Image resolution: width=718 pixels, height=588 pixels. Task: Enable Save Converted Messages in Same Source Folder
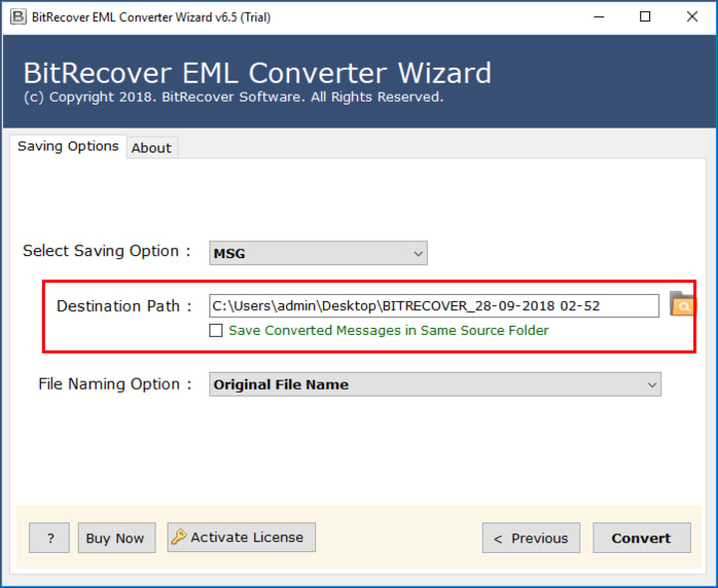click(x=215, y=331)
